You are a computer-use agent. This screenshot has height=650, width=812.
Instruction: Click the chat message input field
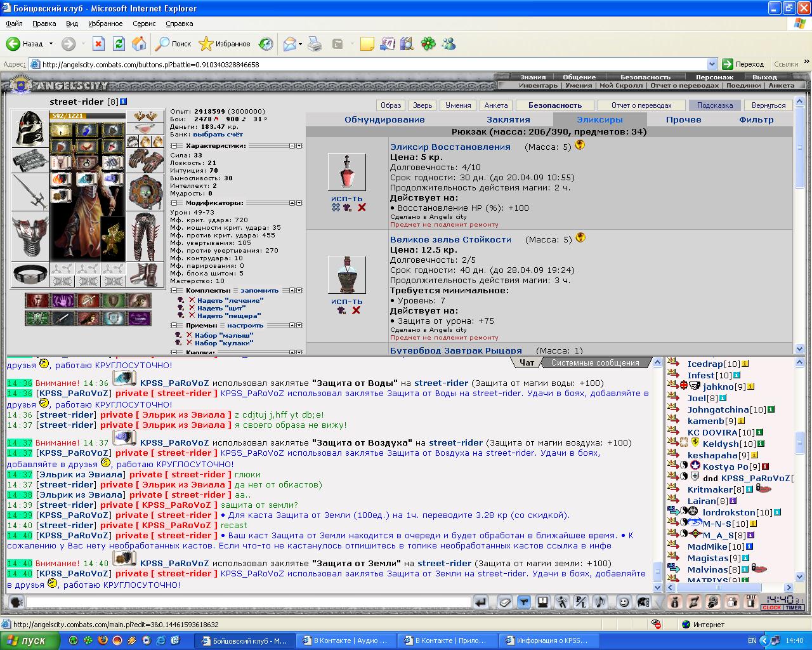249,602
